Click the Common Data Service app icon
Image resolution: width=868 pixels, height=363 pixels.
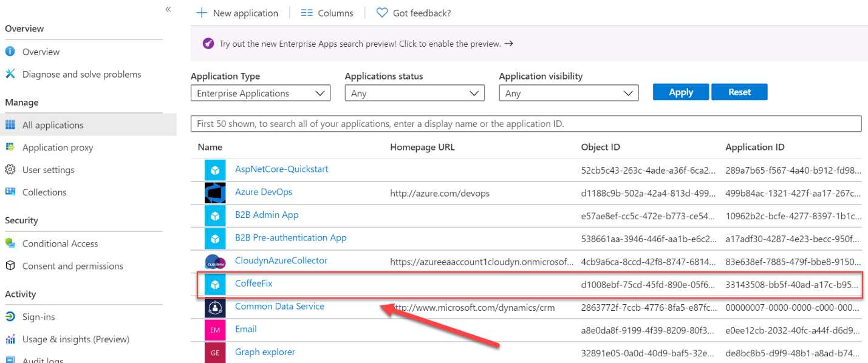pos(216,307)
